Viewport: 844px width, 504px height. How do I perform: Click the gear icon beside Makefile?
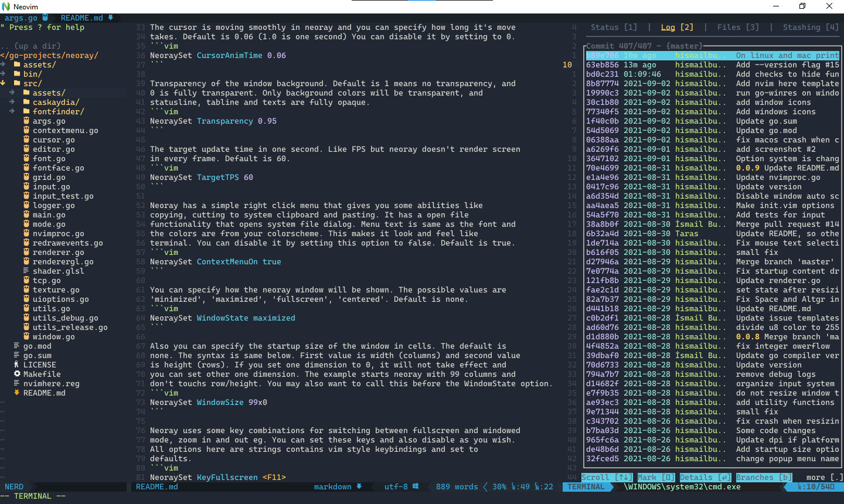click(x=17, y=374)
